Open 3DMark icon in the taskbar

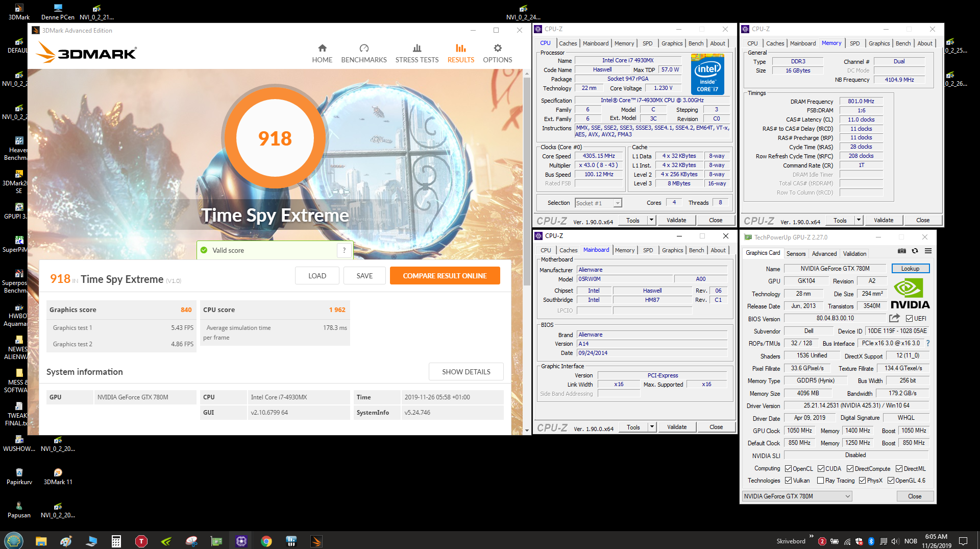tap(316, 541)
